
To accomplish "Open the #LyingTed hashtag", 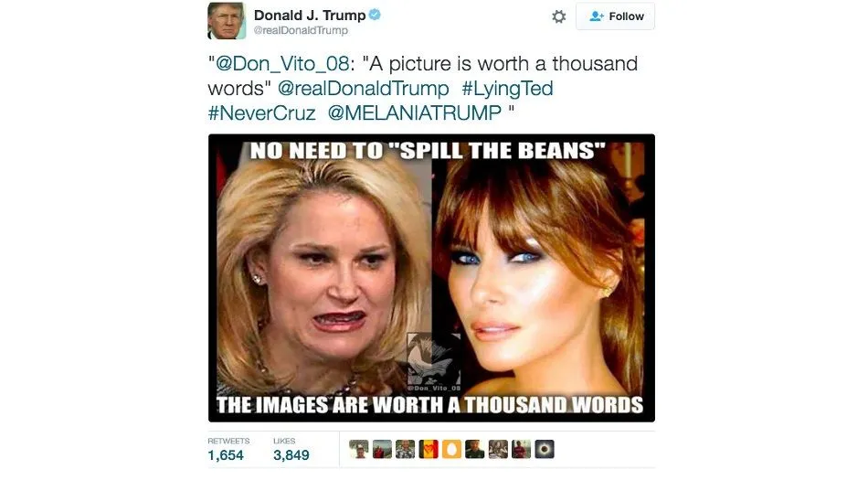I will click(x=507, y=89).
